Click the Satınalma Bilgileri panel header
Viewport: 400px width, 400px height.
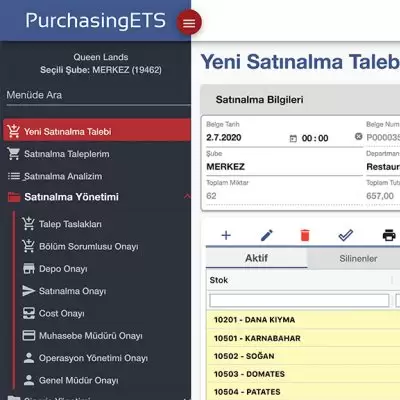click(x=300, y=99)
